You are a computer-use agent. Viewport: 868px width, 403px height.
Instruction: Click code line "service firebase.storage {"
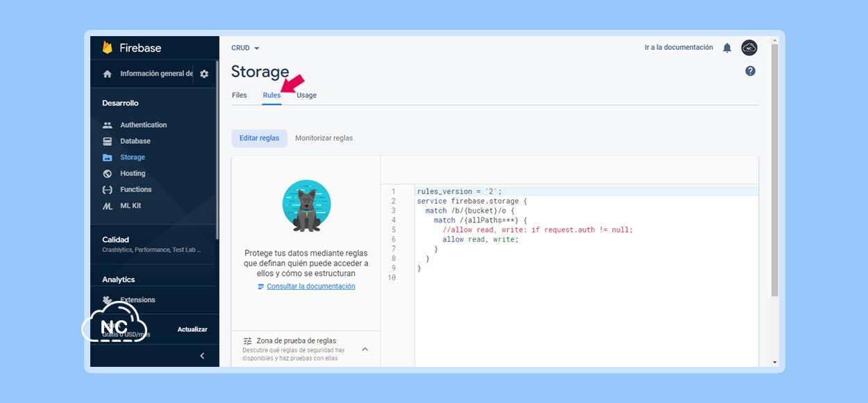point(472,201)
